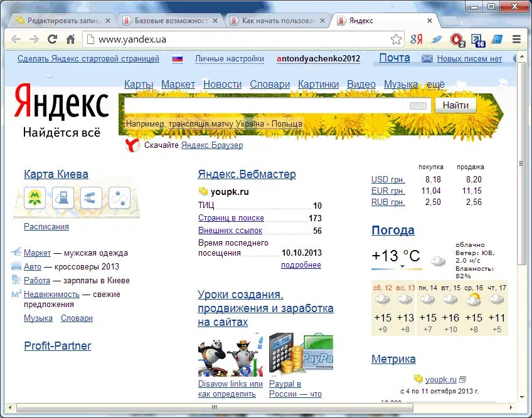Open the Картинки service link
Viewport: 532px width, 418px height.
click(x=318, y=84)
